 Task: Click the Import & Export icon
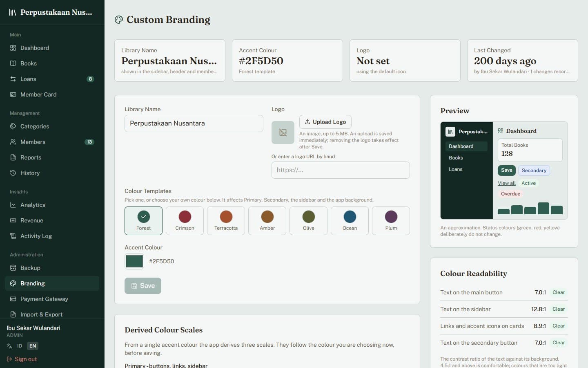coord(13,314)
